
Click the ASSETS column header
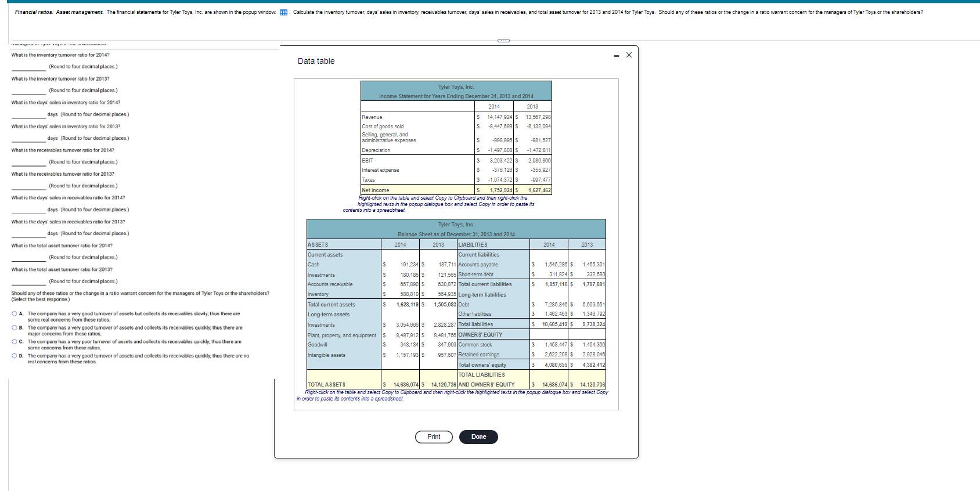(x=318, y=245)
